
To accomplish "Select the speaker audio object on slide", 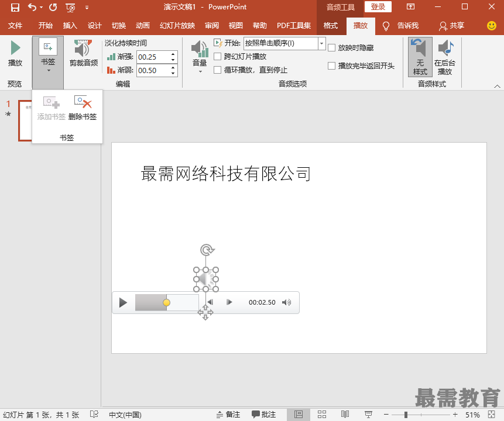I will (x=206, y=279).
